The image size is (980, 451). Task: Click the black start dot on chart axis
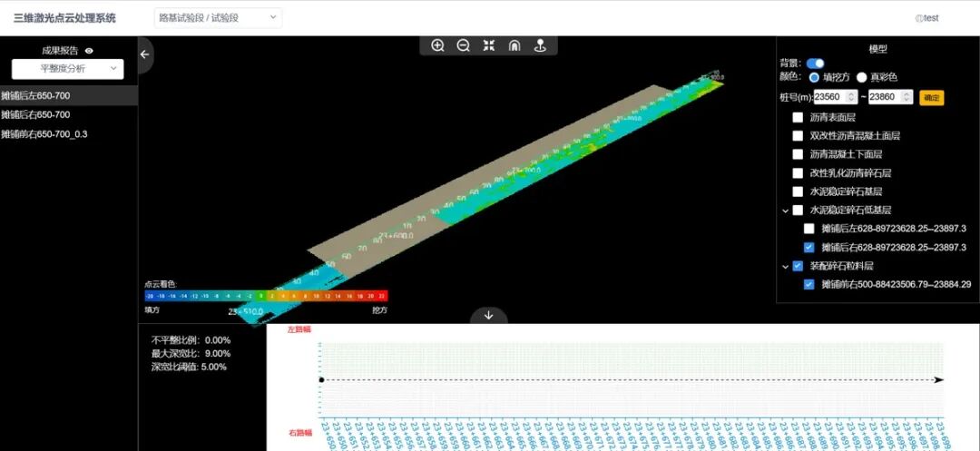pyautogui.click(x=321, y=380)
